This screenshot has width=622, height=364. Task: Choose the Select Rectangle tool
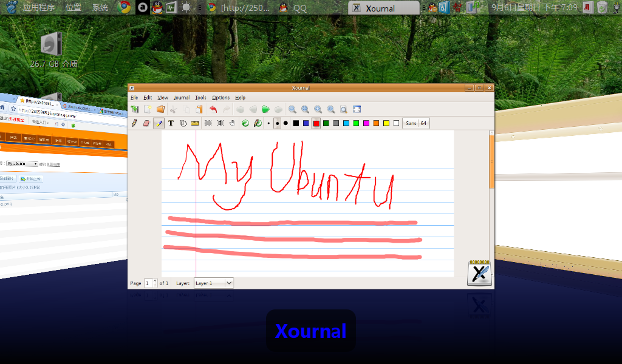(x=208, y=123)
